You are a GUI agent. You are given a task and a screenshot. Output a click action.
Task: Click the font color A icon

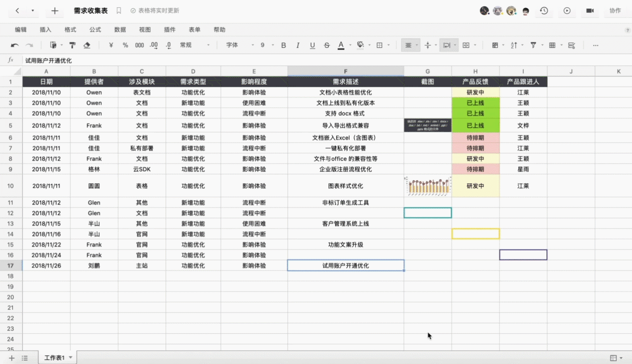[341, 45]
